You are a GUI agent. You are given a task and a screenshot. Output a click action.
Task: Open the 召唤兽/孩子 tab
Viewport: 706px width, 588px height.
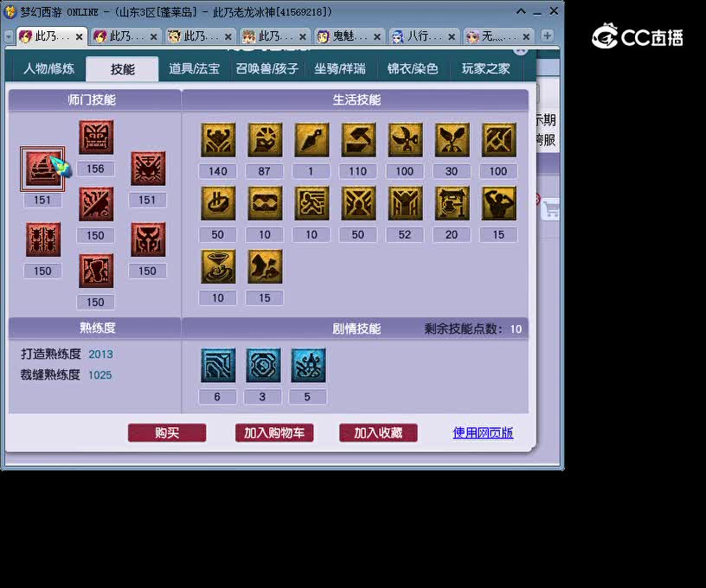267,69
